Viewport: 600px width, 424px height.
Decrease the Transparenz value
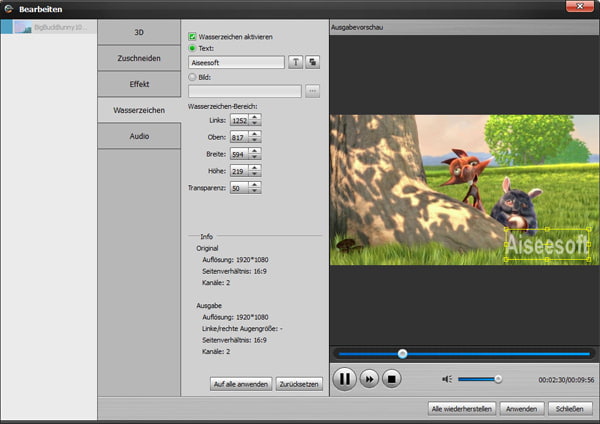coord(255,191)
